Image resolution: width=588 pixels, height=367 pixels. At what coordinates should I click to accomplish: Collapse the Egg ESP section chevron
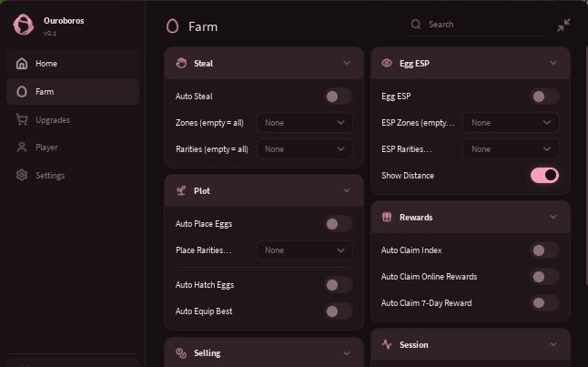(x=553, y=63)
